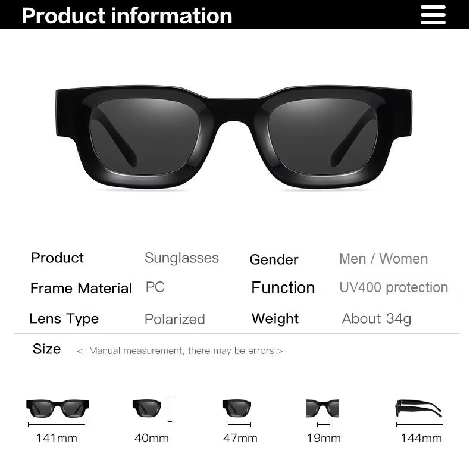This screenshot has height=476, width=476.
Task: Select the 19mm nose bridge thumbnail
Action: [x=322, y=408]
